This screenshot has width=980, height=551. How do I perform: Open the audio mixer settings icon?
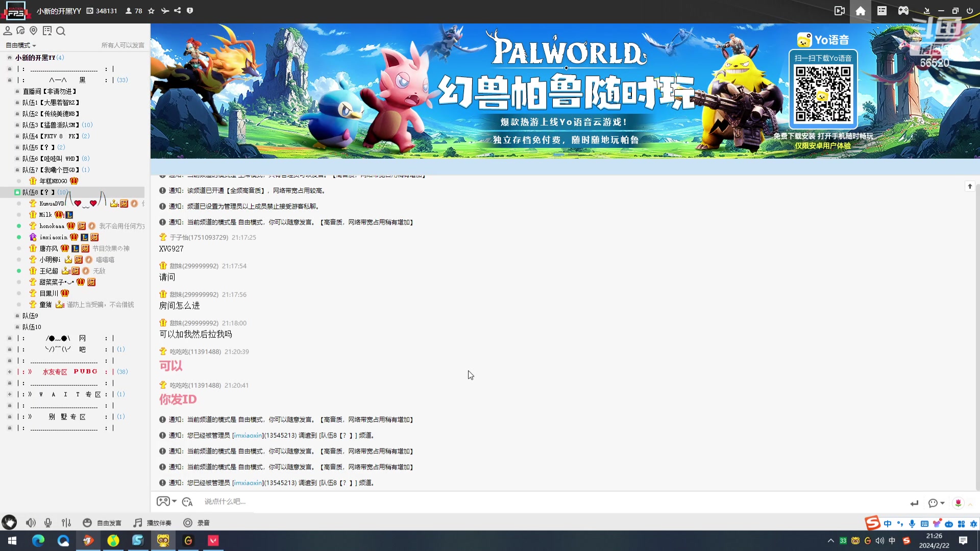point(66,523)
